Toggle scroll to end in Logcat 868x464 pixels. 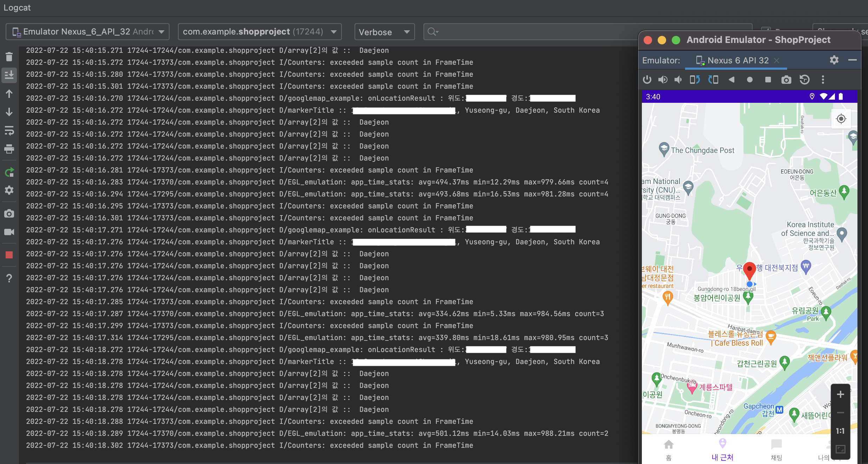(9, 75)
